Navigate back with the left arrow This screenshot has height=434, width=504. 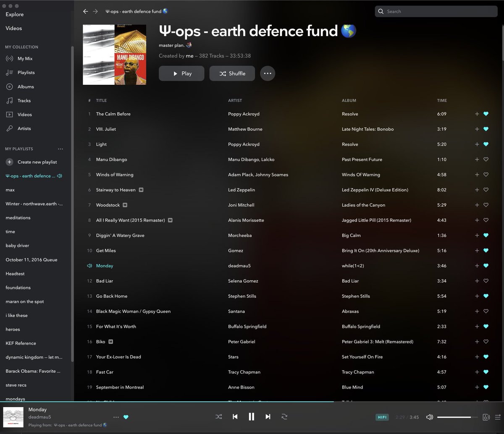[86, 11]
